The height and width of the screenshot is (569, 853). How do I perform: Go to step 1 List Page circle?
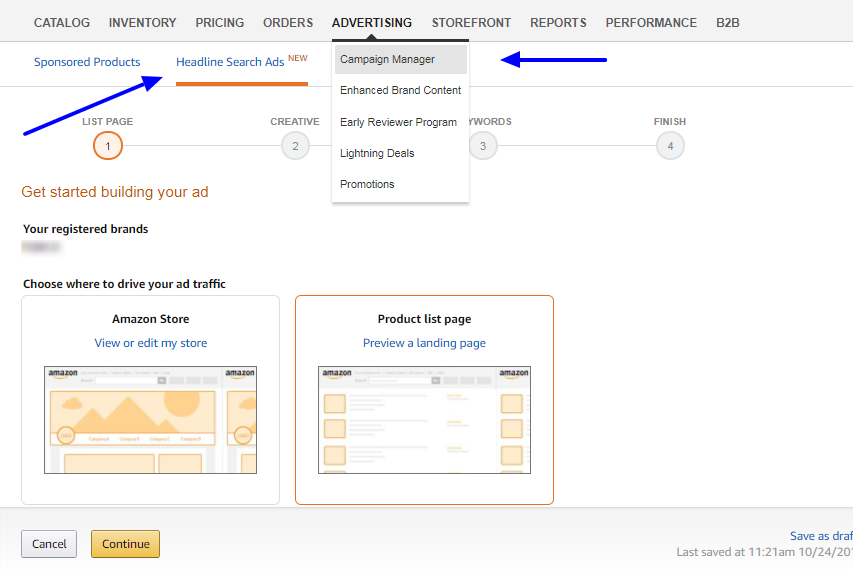pos(108,146)
